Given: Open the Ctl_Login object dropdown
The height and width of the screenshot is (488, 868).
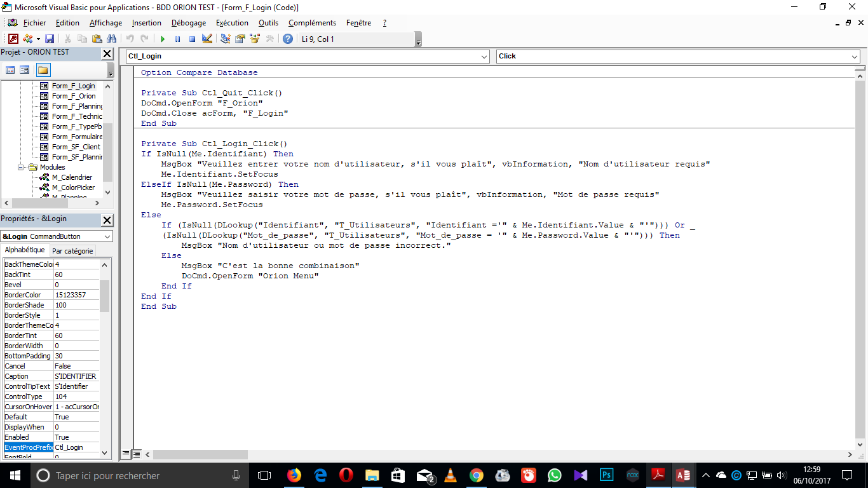Looking at the screenshot, I should [484, 57].
